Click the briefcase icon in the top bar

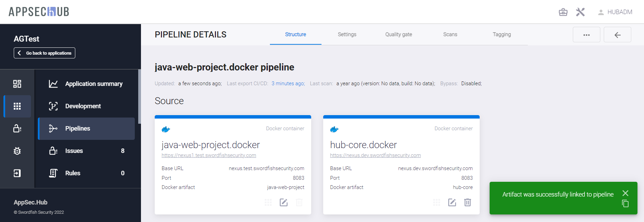tap(563, 12)
